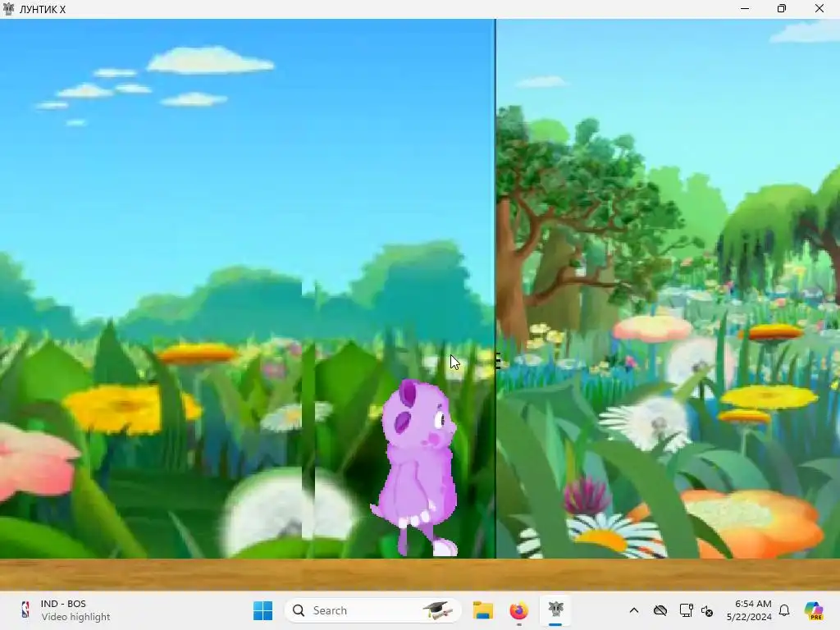840x630 pixels.
Task: Select the Лунтик X taskbar app icon
Action: pyautogui.click(x=555, y=609)
